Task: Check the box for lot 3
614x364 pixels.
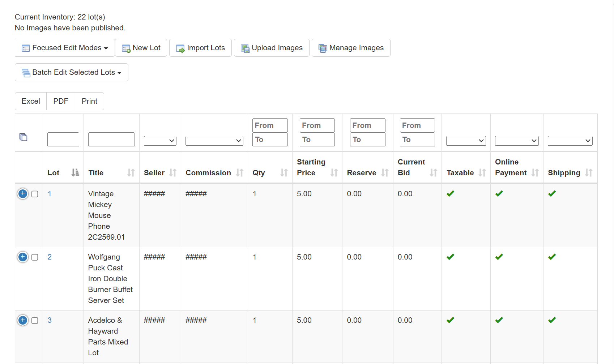Action: point(35,321)
